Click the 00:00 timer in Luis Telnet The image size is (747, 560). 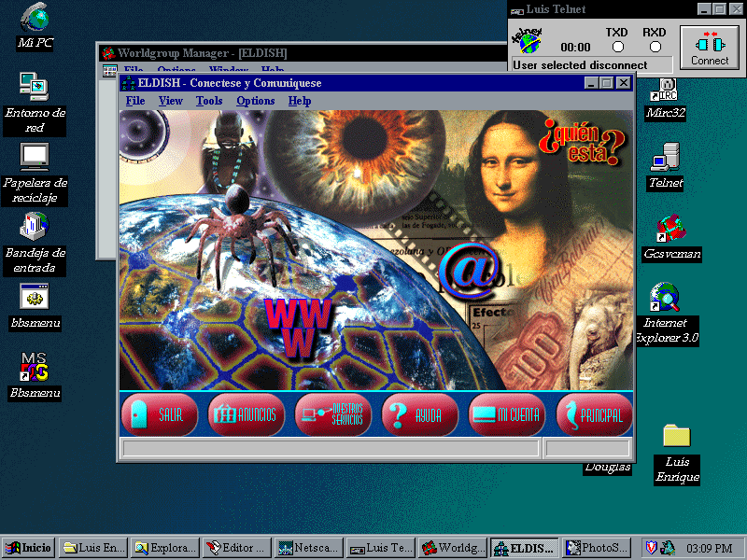[575, 48]
